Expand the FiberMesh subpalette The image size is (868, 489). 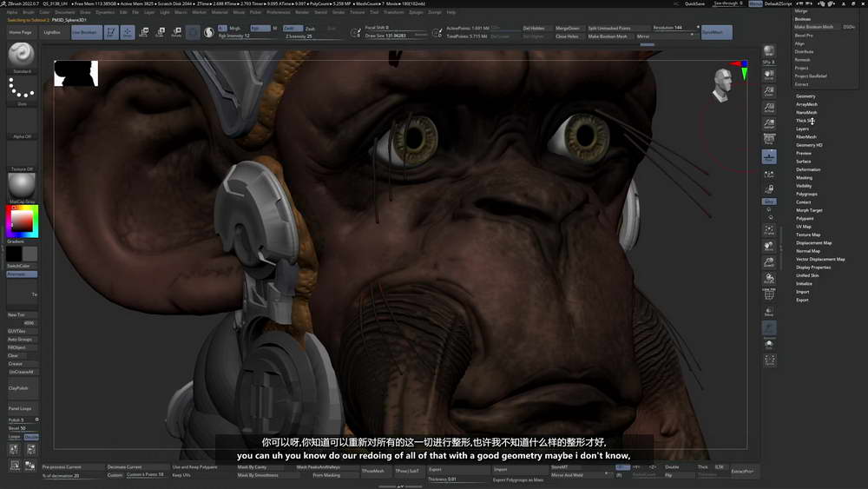pos(806,136)
